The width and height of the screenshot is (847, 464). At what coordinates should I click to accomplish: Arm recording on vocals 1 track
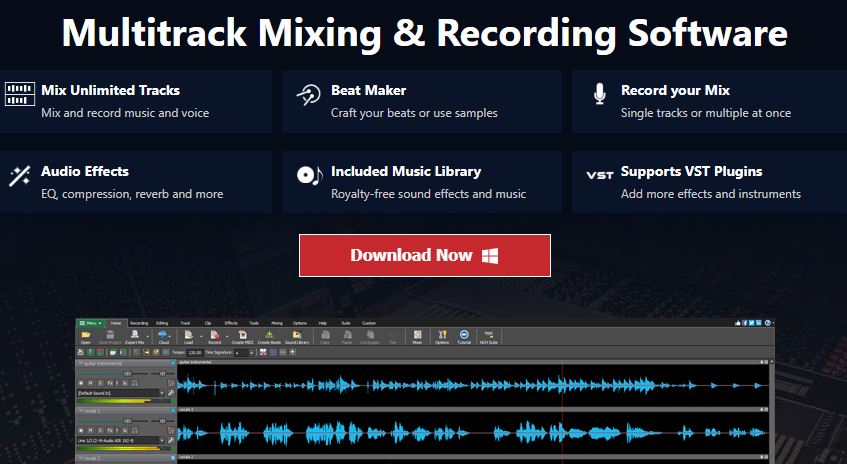coord(81,431)
